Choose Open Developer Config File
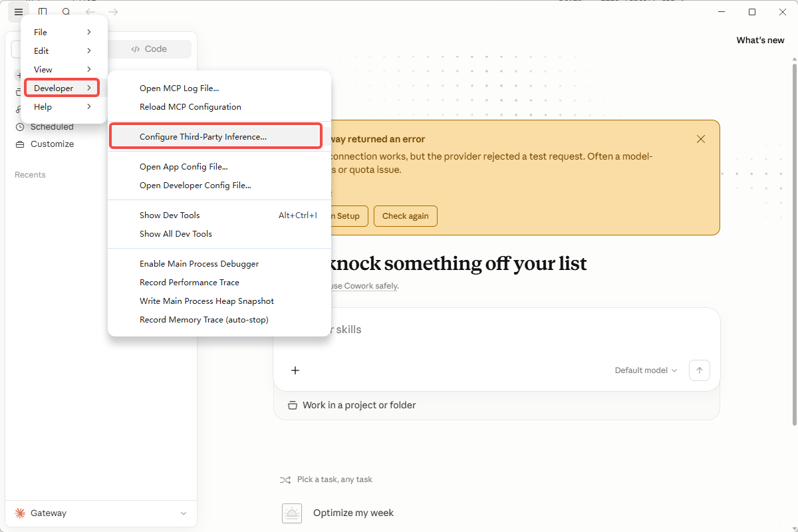The image size is (798, 532). (x=219, y=186)
